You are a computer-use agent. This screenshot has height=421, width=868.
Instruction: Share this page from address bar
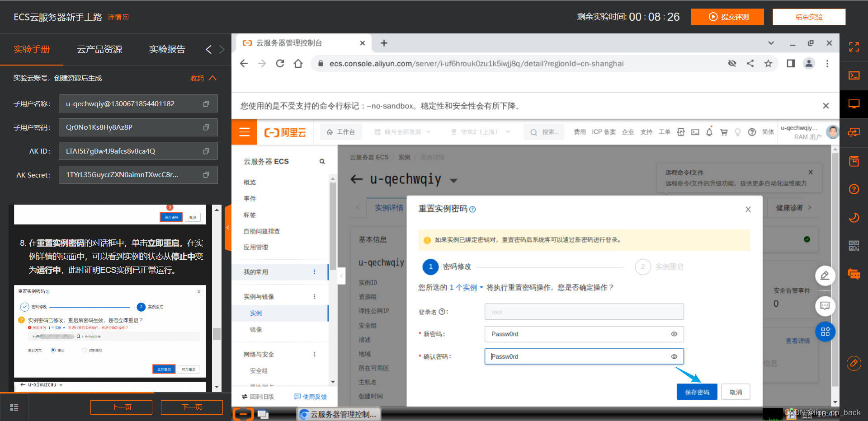(750, 64)
